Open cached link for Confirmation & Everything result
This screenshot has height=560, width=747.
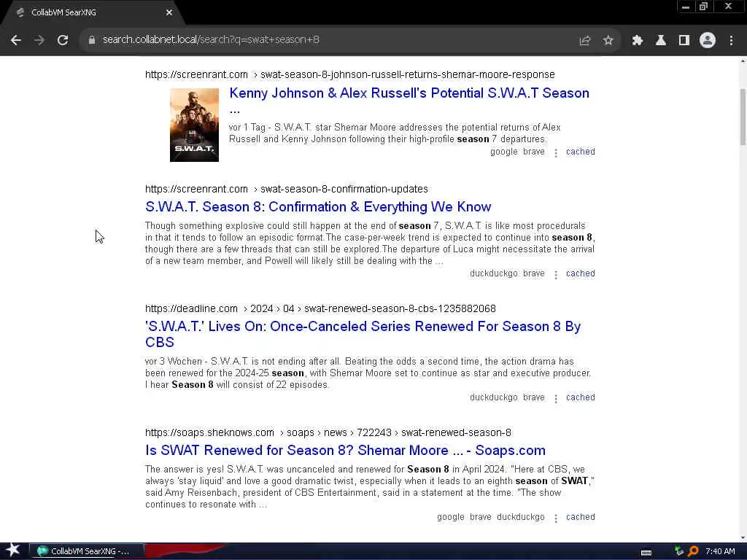pos(580,273)
